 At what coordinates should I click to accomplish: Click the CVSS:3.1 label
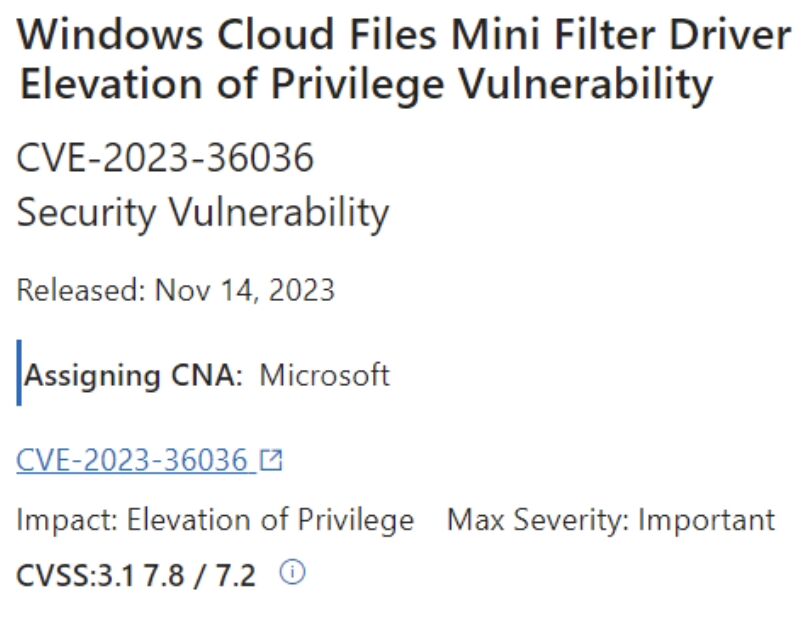pyautogui.click(x=76, y=575)
